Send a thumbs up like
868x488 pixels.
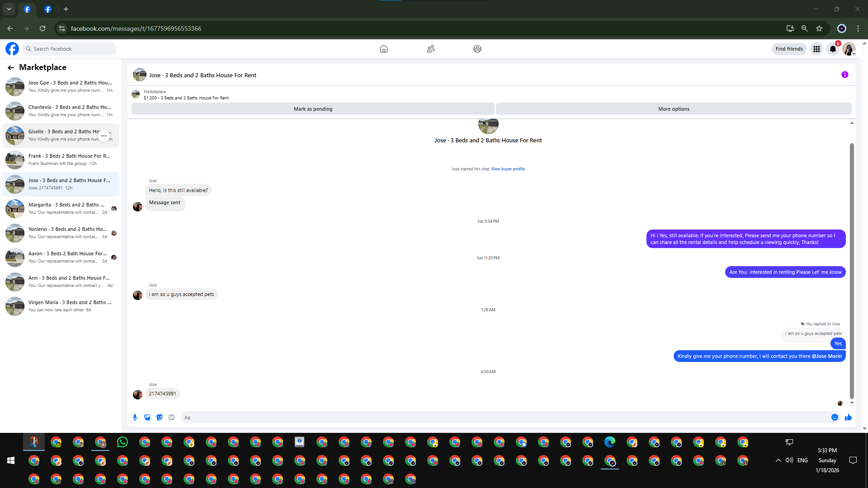point(848,418)
